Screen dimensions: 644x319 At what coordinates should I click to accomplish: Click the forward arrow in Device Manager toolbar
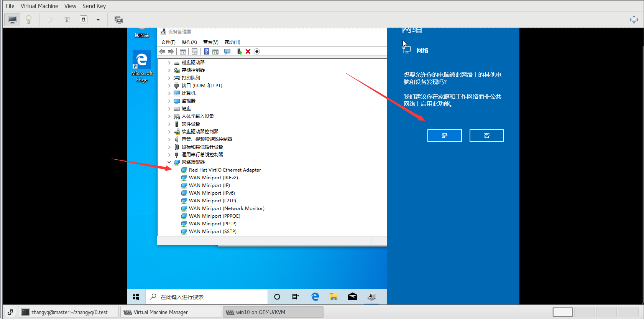click(171, 51)
